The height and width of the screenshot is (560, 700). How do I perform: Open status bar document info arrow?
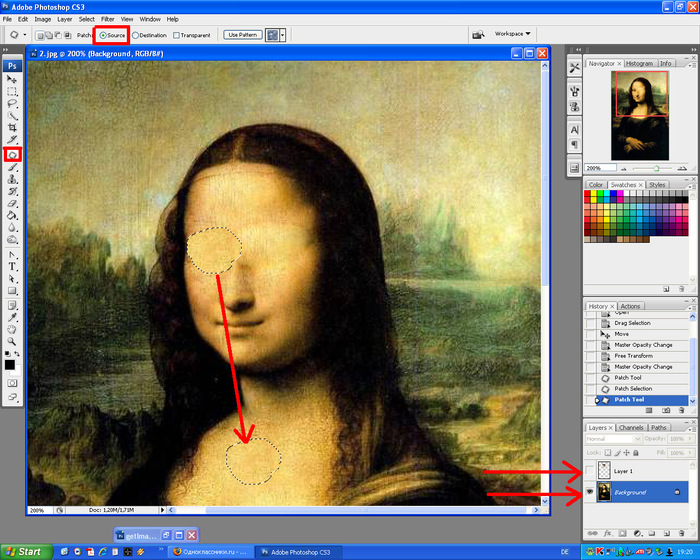[x=162, y=510]
